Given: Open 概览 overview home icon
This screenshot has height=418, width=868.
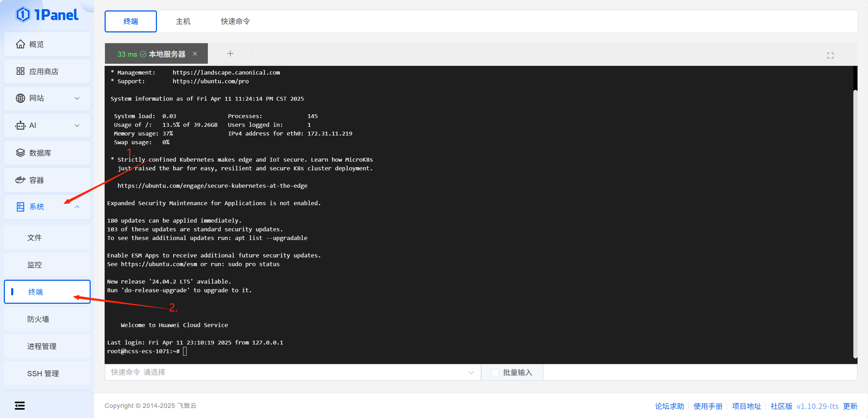Looking at the screenshot, I should tap(21, 44).
